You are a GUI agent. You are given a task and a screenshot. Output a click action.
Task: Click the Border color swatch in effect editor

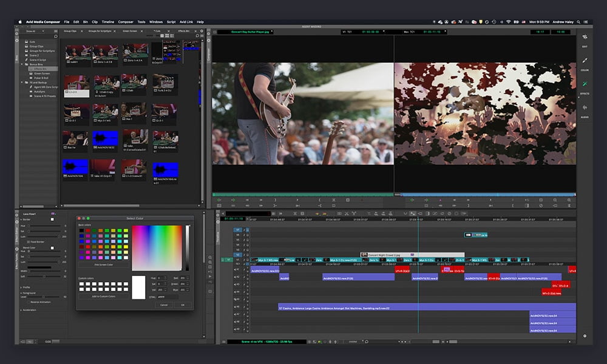click(x=52, y=220)
